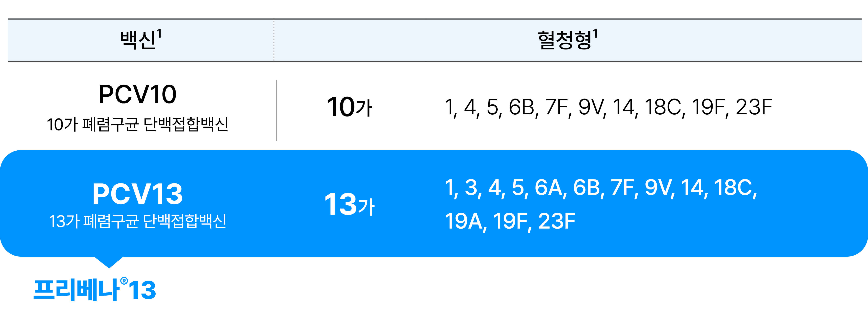The height and width of the screenshot is (327, 868).
Task: Click the vertical divider line in the PCV10 row
Action: pyautogui.click(x=277, y=110)
